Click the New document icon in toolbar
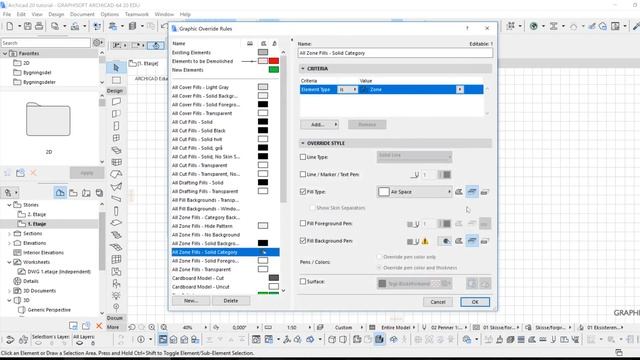Image resolution: width=640 pixels, height=360 pixels. (x=9, y=27)
